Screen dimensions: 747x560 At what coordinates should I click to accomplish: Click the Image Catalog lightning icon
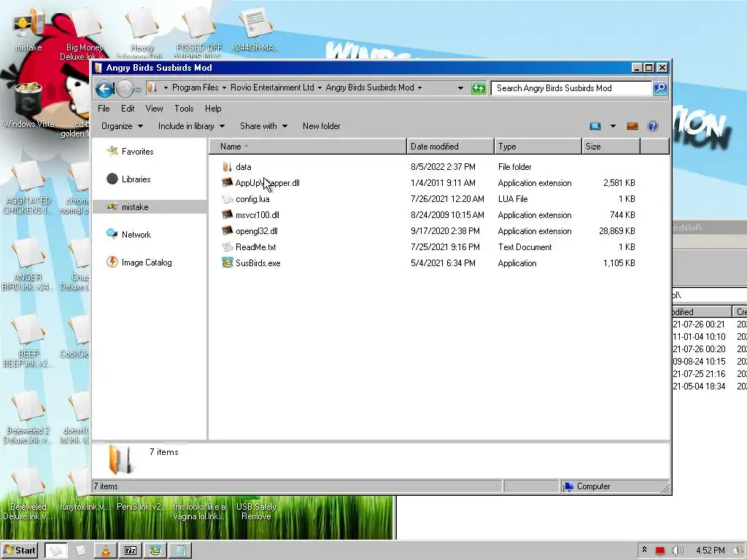[112, 262]
